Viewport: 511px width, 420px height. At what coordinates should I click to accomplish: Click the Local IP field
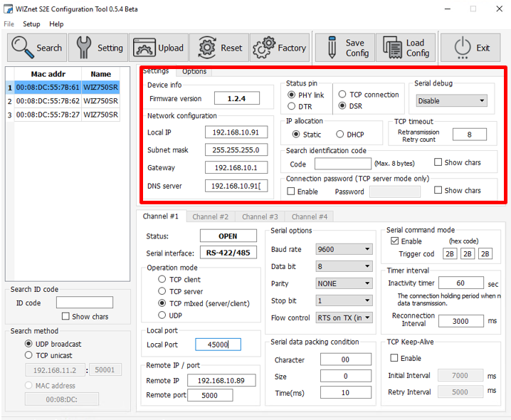(236, 132)
